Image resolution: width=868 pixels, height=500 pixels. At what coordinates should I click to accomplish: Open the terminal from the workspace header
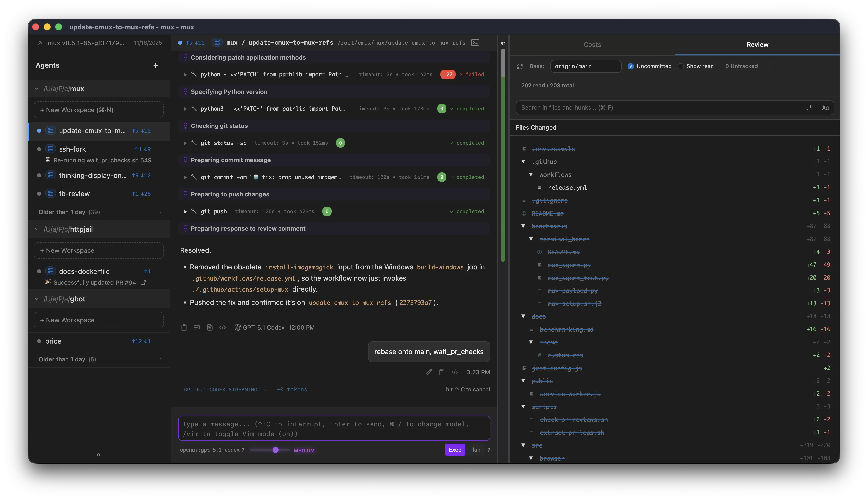click(x=476, y=43)
